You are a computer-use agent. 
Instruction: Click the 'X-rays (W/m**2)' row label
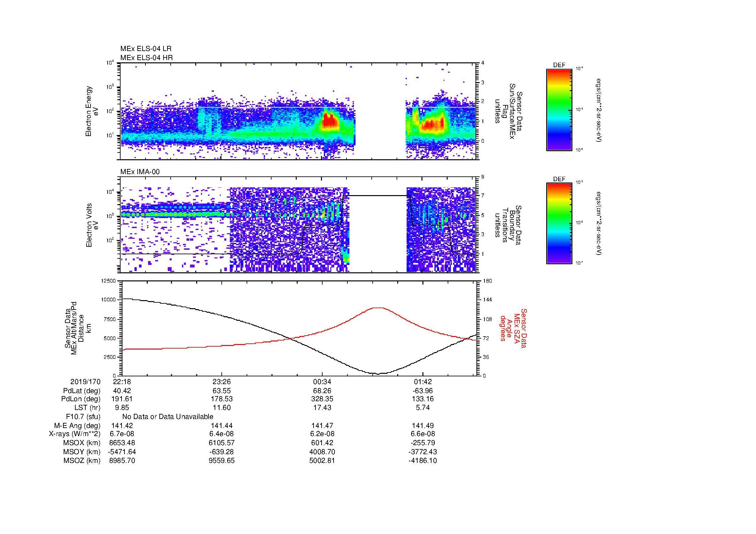click(x=75, y=434)
